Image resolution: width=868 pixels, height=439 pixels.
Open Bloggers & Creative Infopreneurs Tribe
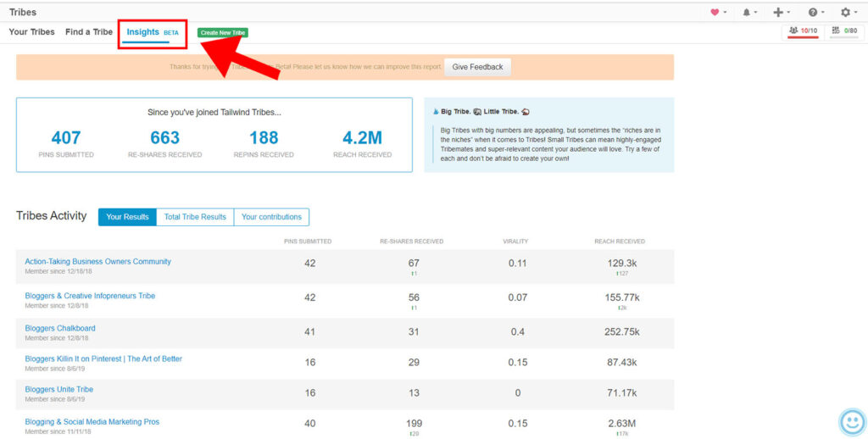90,296
